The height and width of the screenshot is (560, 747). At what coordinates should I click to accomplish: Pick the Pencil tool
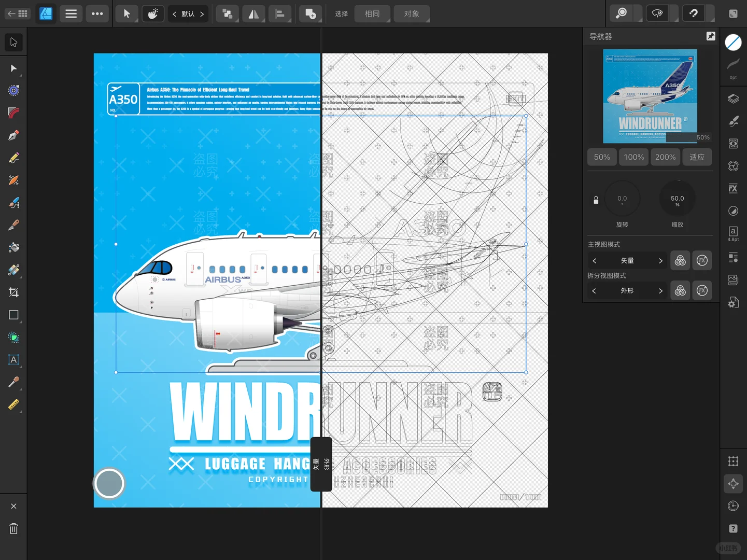[x=13, y=158]
